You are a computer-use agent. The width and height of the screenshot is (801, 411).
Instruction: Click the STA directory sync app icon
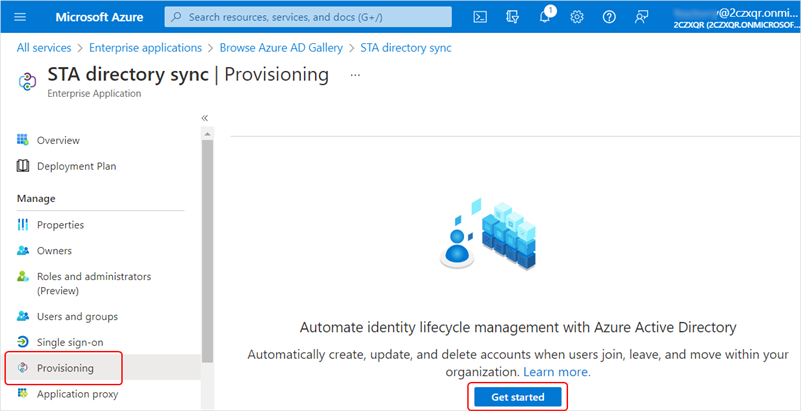(27, 81)
